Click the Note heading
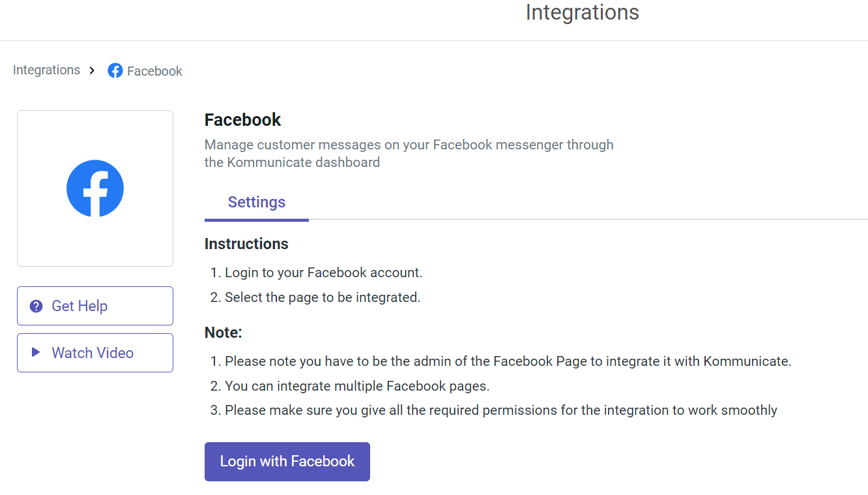Viewport: 868px width, 495px height. tap(224, 332)
